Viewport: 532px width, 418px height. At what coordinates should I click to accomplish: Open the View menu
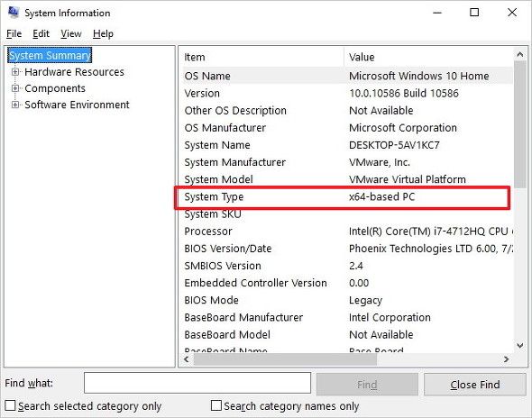coord(71,33)
